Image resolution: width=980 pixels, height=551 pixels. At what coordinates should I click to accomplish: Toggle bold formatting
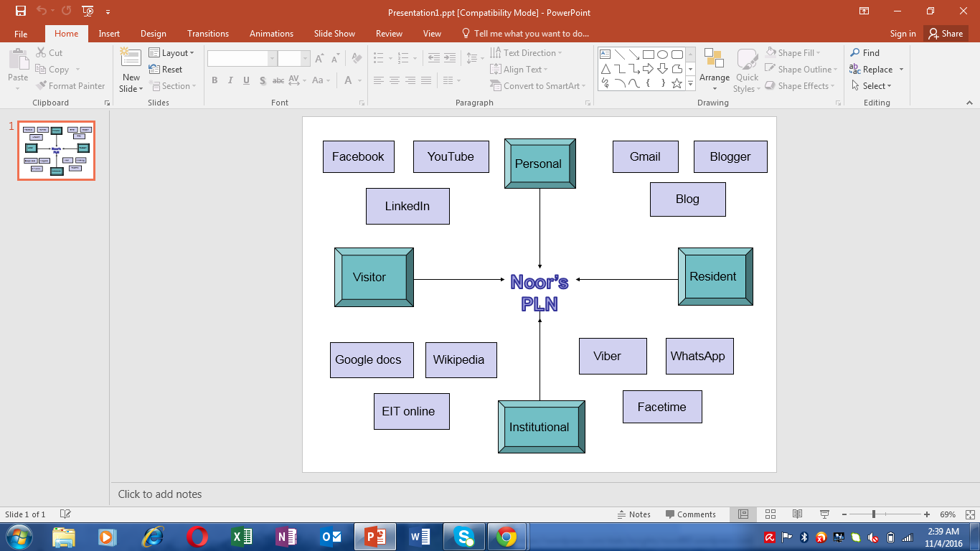215,81
